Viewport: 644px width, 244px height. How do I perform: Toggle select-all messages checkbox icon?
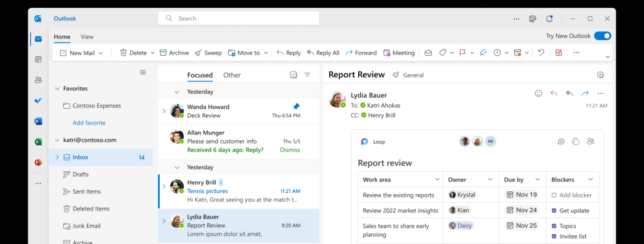click(293, 75)
